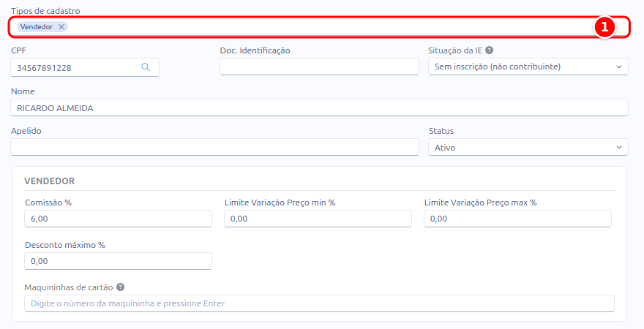Edit the Comissão % field
The image size is (644, 329).
[x=119, y=219]
